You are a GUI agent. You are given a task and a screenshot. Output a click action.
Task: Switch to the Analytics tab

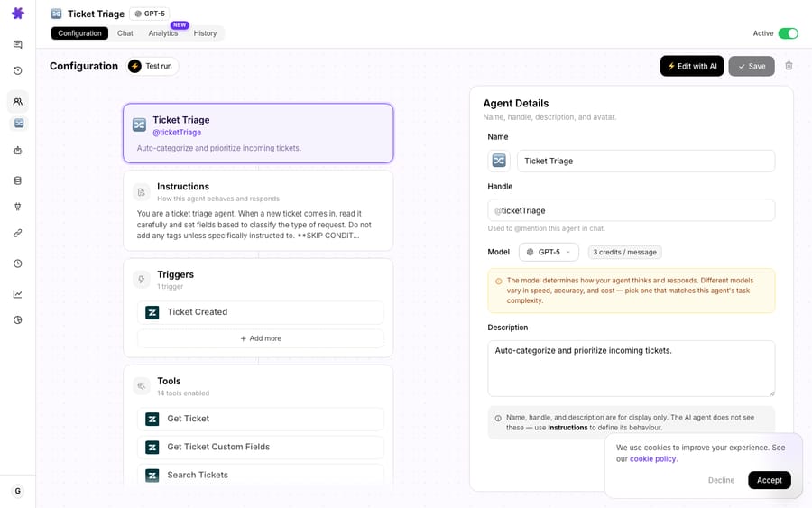163,33
